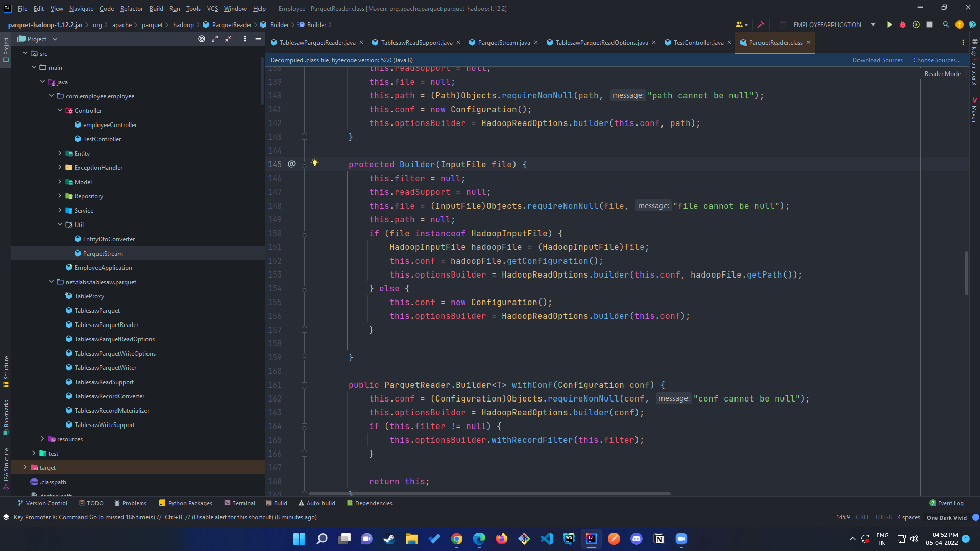Collapse all nodes in Project panel
The image size is (980, 551).
(x=228, y=39)
